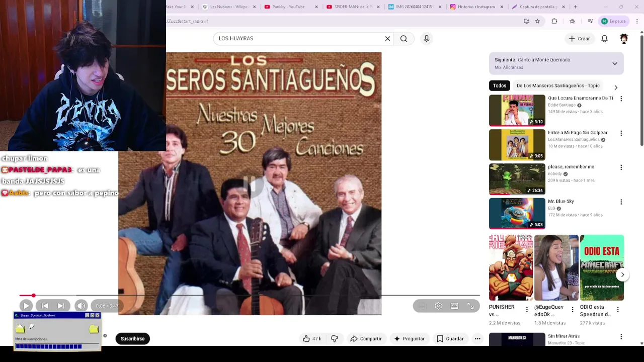Mute the video volume speaker icon
Screen dimensions: 644x362
point(81,306)
